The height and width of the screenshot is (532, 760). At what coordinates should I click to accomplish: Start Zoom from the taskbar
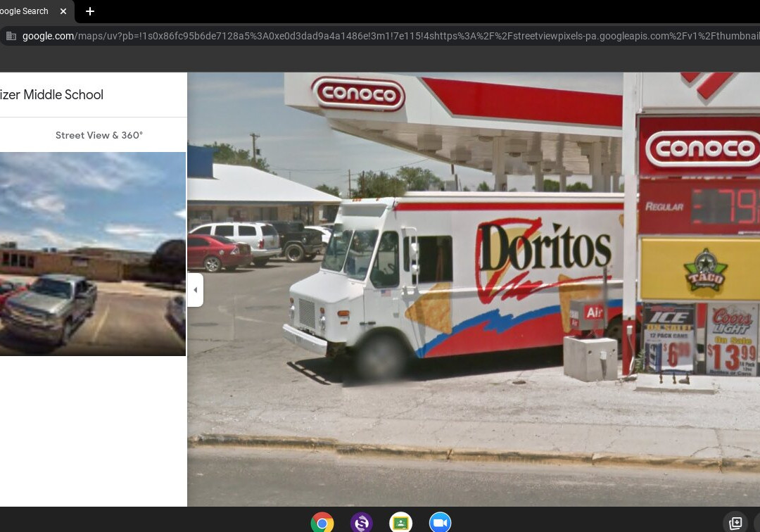point(440,523)
